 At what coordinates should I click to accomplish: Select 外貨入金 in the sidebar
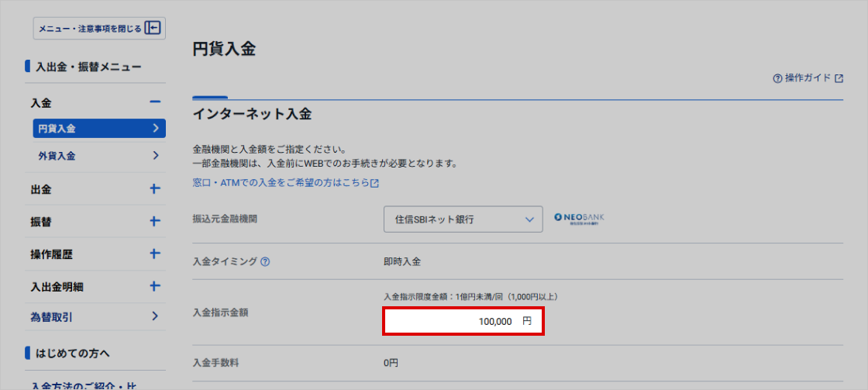pyautogui.click(x=98, y=156)
